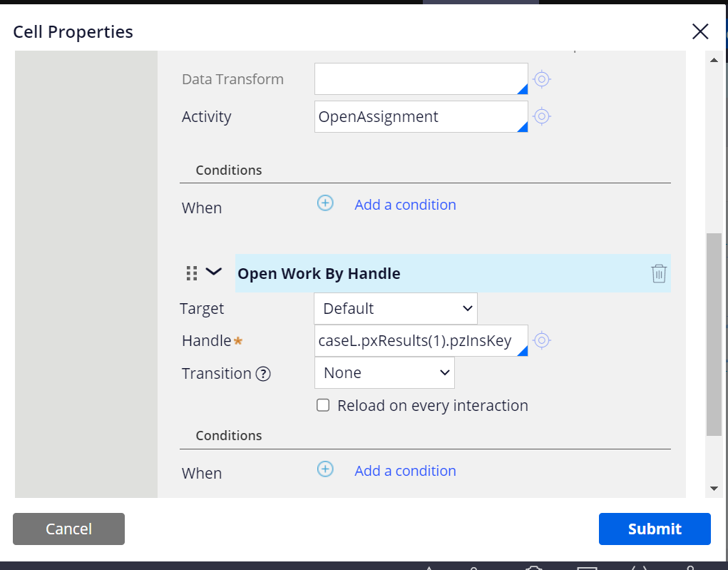728x570 pixels.
Task: Click the drag handle beside Open Work By Handle
Action: point(190,273)
